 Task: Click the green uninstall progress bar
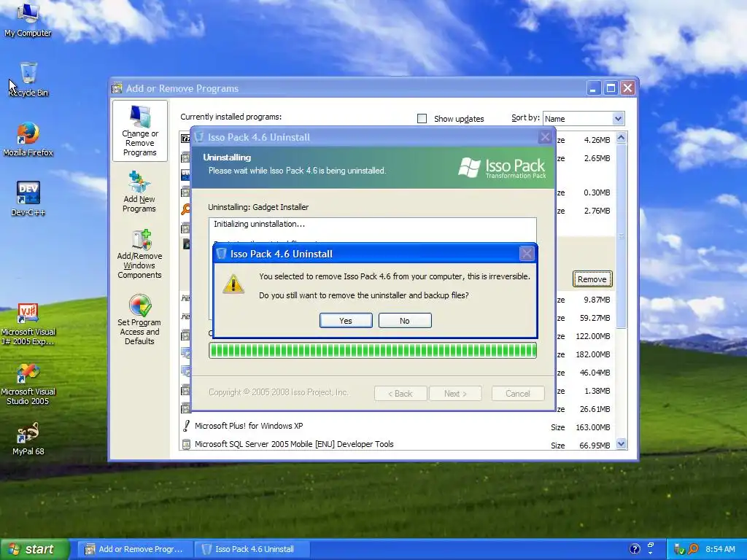(x=373, y=351)
